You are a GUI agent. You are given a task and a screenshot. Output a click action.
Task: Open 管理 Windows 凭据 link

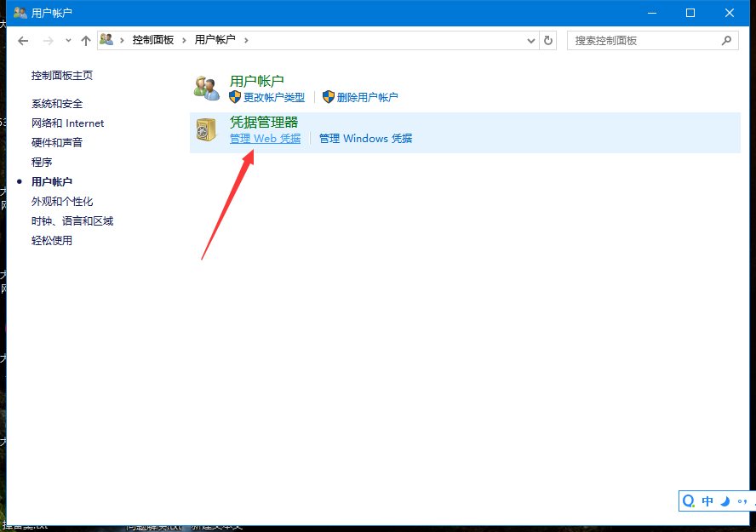pyautogui.click(x=365, y=138)
